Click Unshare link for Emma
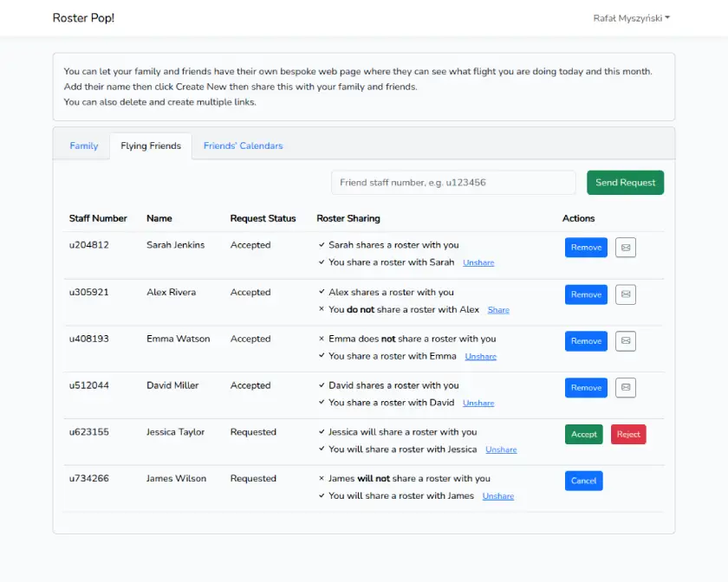 480,357
